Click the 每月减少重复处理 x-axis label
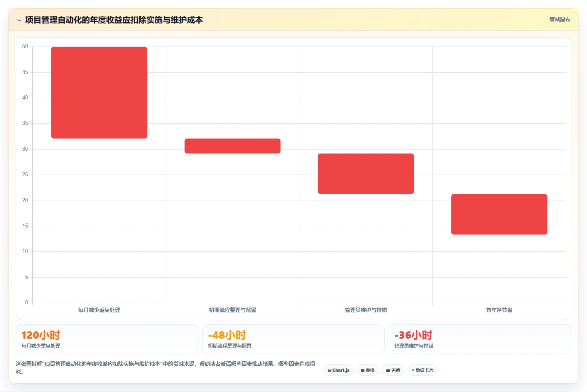This screenshot has height=392, width=587. pos(99,310)
